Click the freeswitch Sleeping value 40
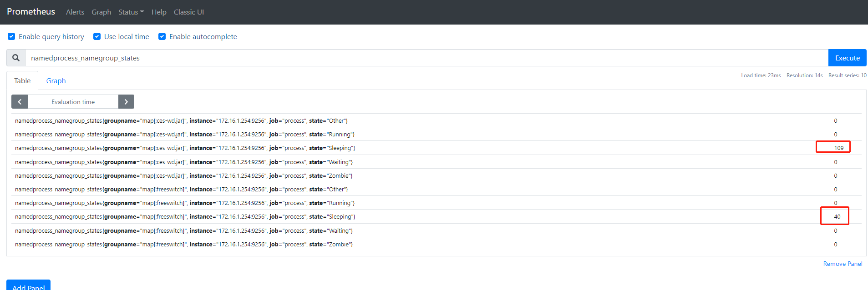The height and width of the screenshot is (290, 868). (837, 216)
